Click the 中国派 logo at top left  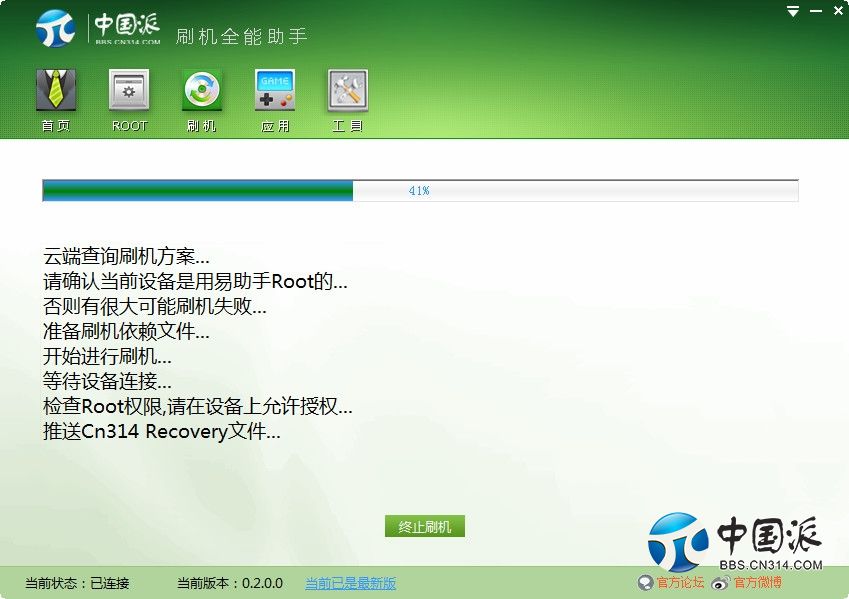click(x=98, y=28)
